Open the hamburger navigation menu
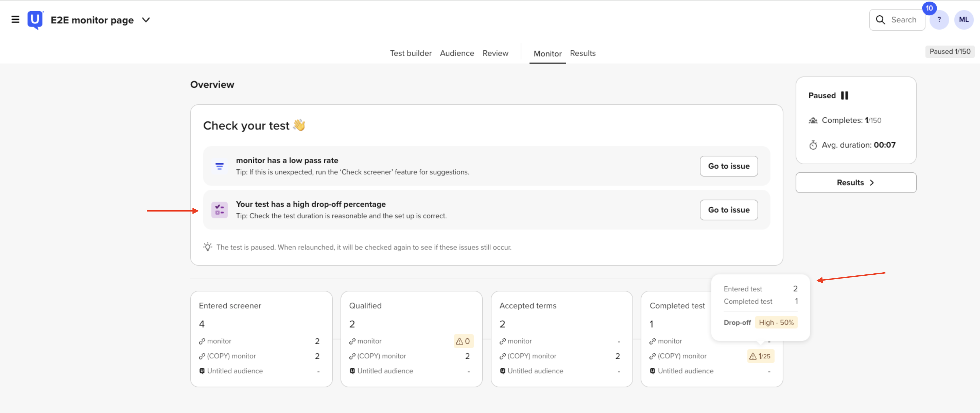 click(15, 19)
